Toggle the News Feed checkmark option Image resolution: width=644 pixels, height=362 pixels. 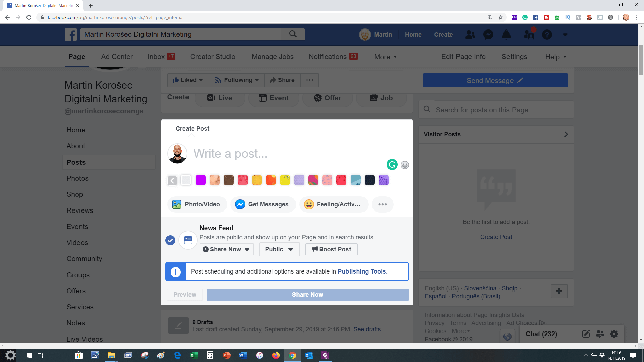coord(170,240)
